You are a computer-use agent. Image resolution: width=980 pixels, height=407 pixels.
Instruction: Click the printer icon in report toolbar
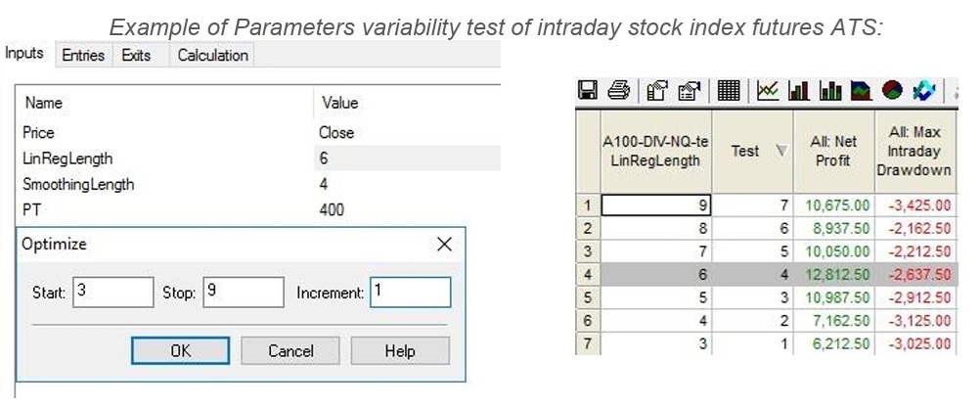point(618,91)
